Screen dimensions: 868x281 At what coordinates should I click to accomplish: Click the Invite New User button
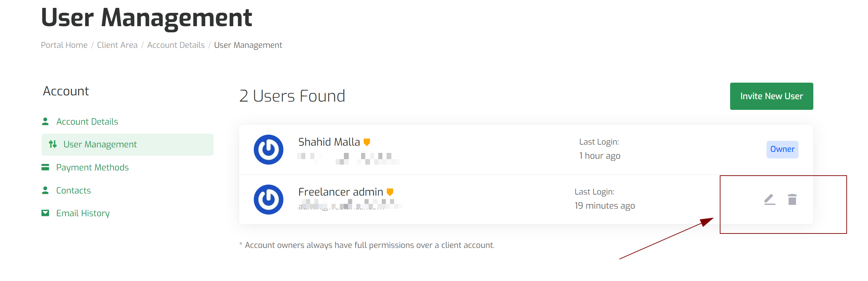[771, 96]
